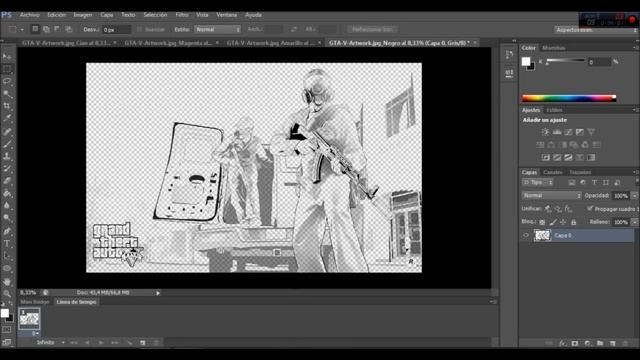640x360 pixels.
Task: Click the rainbow color spectrum bar
Action: click(569, 98)
